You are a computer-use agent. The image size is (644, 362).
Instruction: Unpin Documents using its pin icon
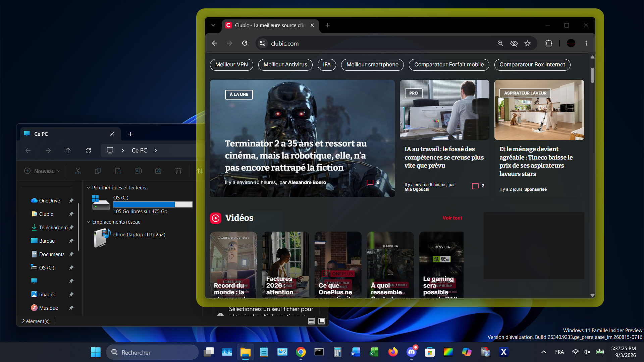(x=71, y=254)
